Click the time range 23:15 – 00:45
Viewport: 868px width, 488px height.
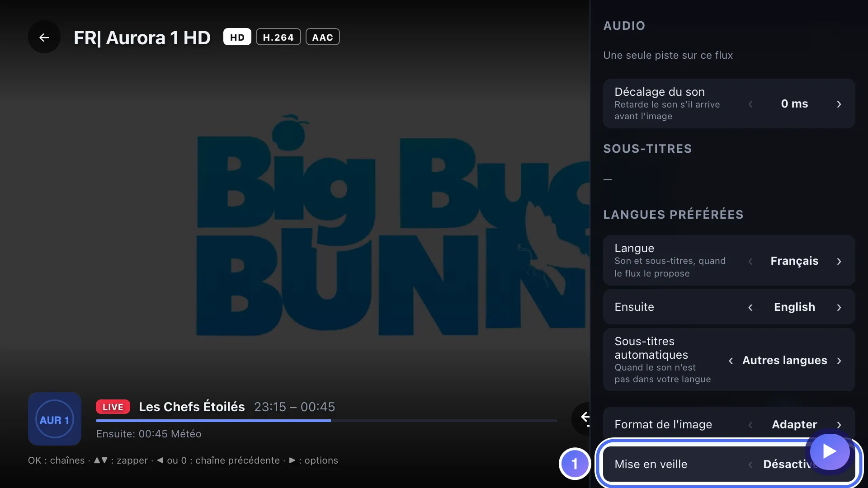pos(295,407)
